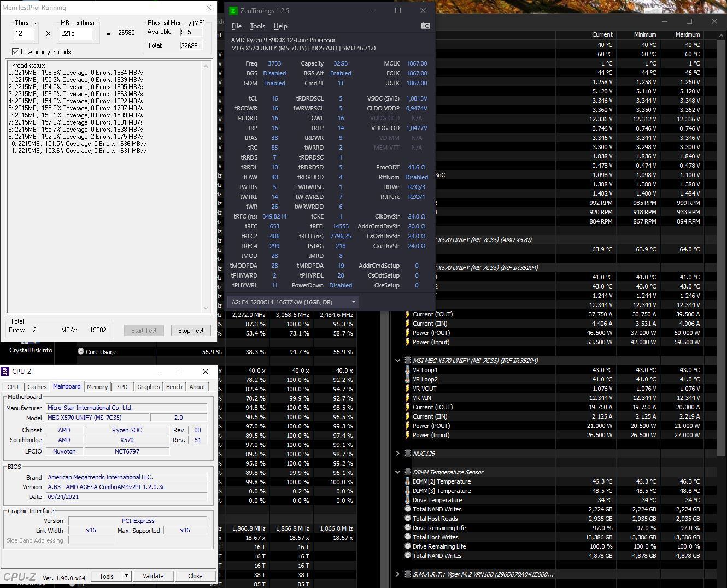Click the icon beside Drive Remaining Life 97.0 %
This screenshot has width=727, height=588.
[x=407, y=528]
